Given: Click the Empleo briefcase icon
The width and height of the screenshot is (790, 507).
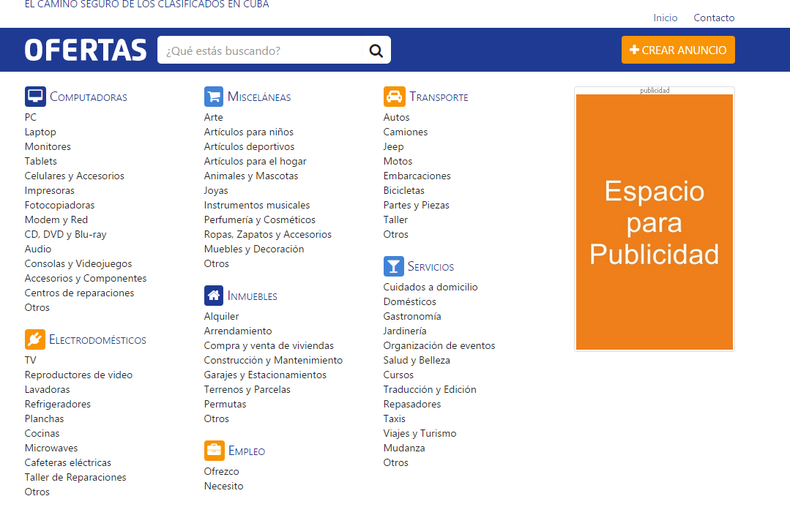Looking at the screenshot, I should click(x=213, y=450).
